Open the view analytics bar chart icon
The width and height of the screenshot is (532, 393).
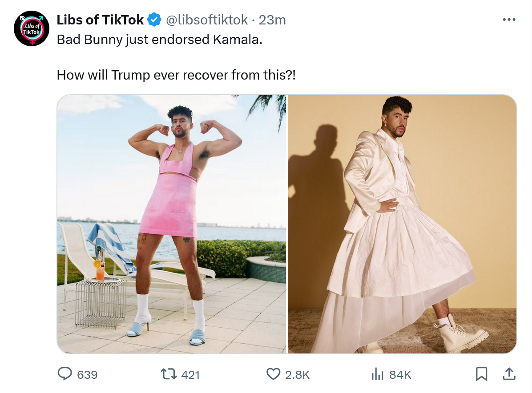point(377,374)
